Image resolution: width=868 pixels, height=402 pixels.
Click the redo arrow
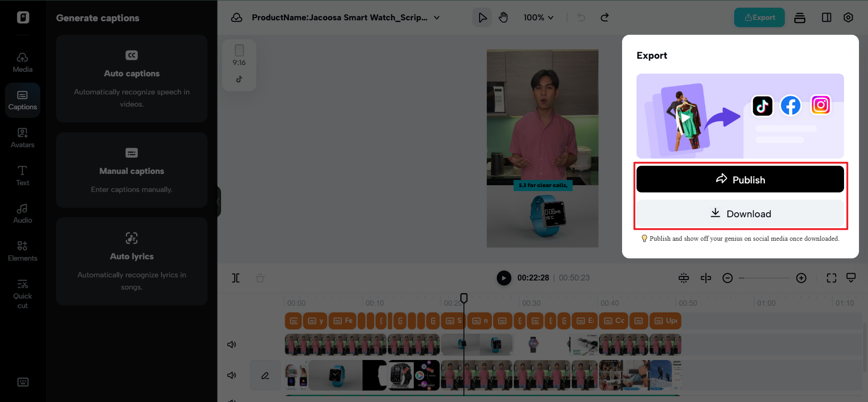pyautogui.click(x=604, y=18)
